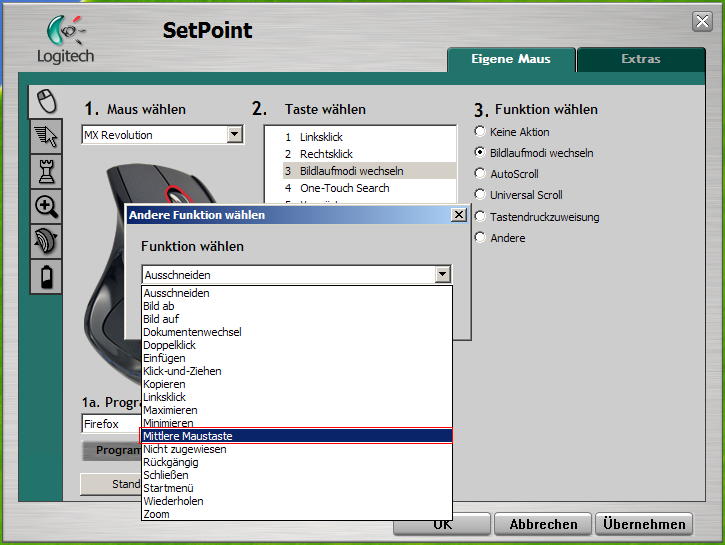725x545 pixels.
Task: Click the mouse picture's highlighted red wheel button
Action: pos(179,195)
